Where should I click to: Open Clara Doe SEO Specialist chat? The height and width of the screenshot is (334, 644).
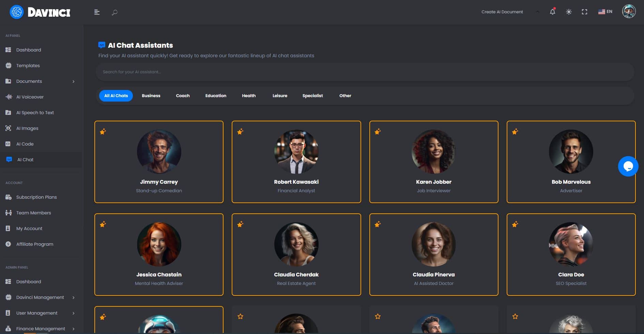571,255
